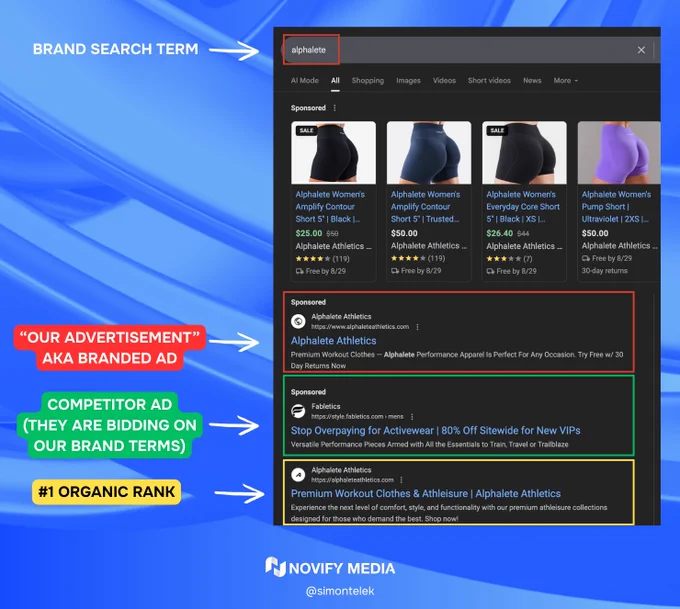Click star rating with (7) reviews
The height and width of the screenshot is (609, 680).
pos(509,259)
